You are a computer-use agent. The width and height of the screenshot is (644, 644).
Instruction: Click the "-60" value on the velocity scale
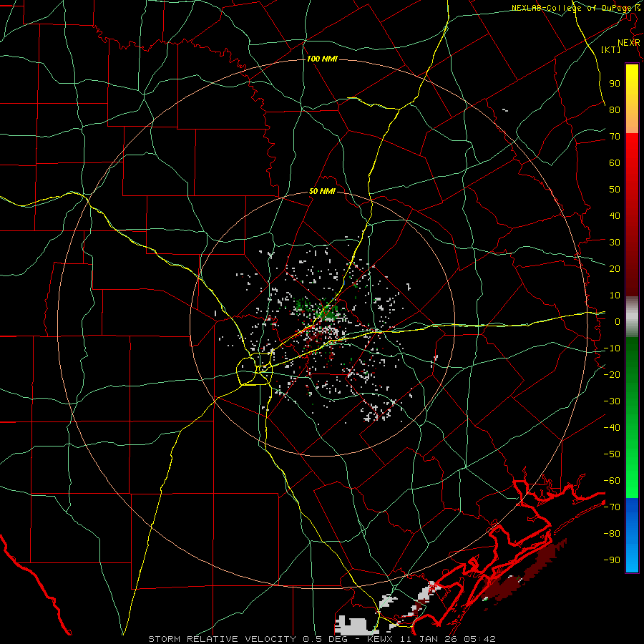pyautogui.click(x=612, y=481)
